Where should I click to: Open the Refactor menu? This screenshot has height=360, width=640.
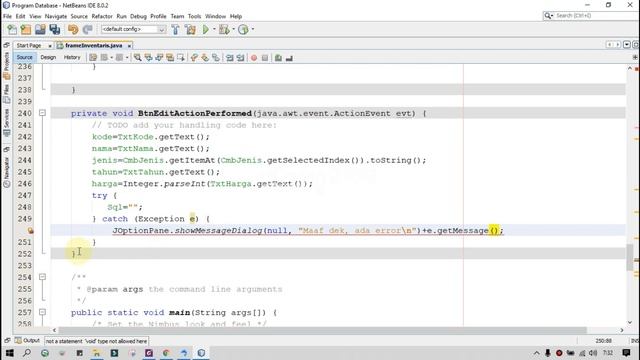(102, 16)
